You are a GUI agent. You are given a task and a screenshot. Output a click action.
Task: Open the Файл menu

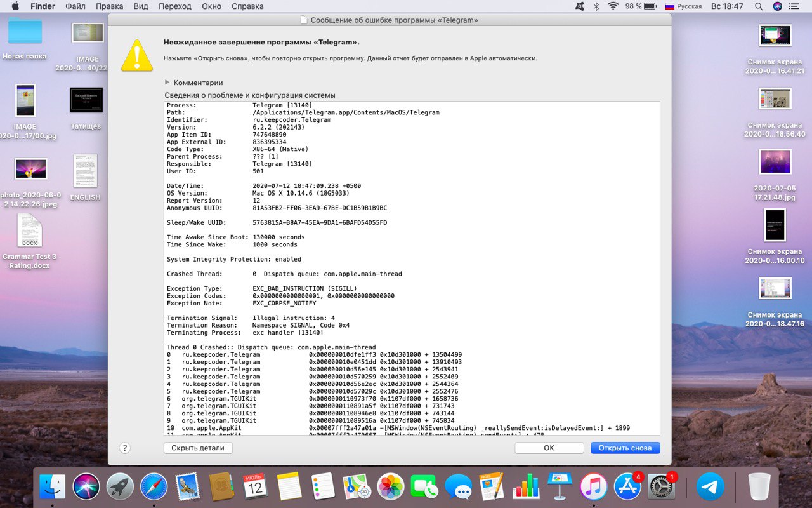click(75, 6)
